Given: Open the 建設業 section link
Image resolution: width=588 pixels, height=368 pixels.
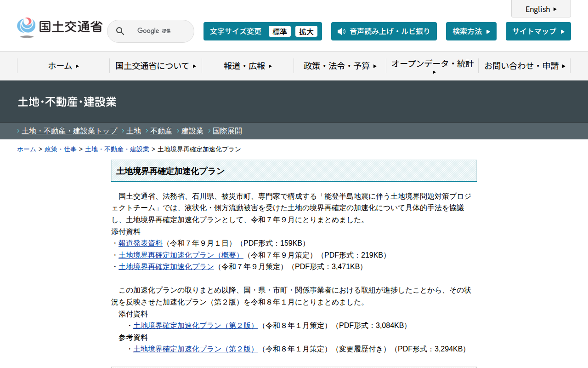Looking at the screenshot, I should pos(192,131).
